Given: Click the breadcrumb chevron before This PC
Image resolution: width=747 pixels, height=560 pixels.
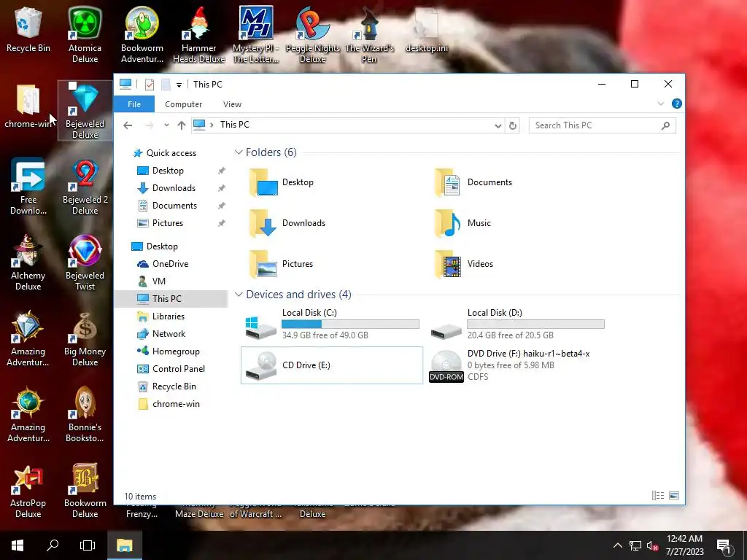Looking at the screenshot, I should 212,125.
